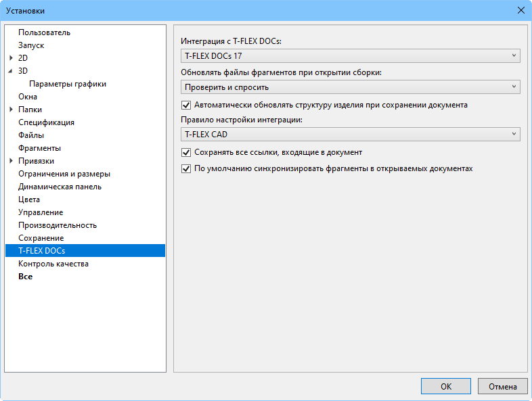532x401 pixels.
Task: Open Производительность settings
Action: 58,225
